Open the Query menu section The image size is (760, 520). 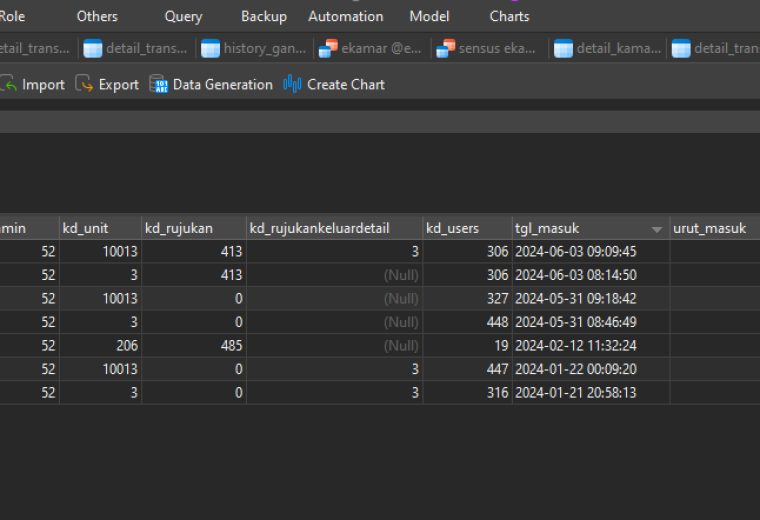click(x=183, y=16)
